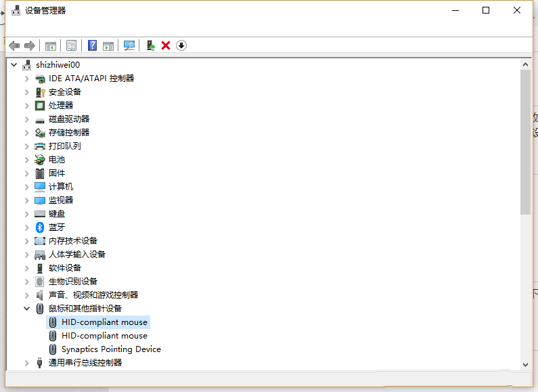This screenshot has height=392, width=538.
Task: Click the red X uninstall device icon
Action: 166,45
